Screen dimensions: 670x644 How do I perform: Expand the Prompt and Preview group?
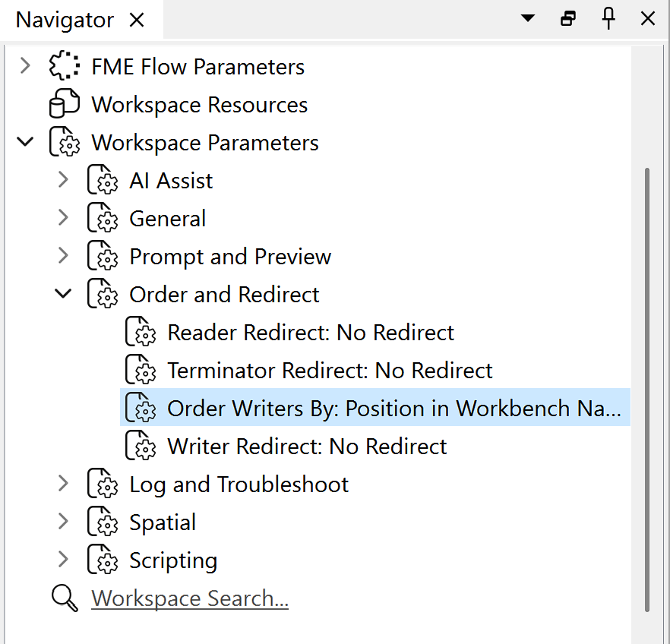(x=63, y=256)
